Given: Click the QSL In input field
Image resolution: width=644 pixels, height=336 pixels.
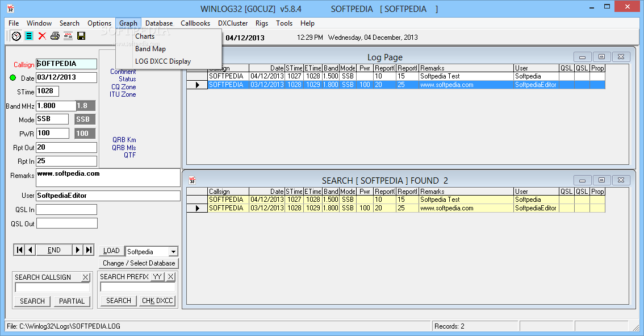Looking at the screenshot, I should pyautogui.click(x=66, y=209).
